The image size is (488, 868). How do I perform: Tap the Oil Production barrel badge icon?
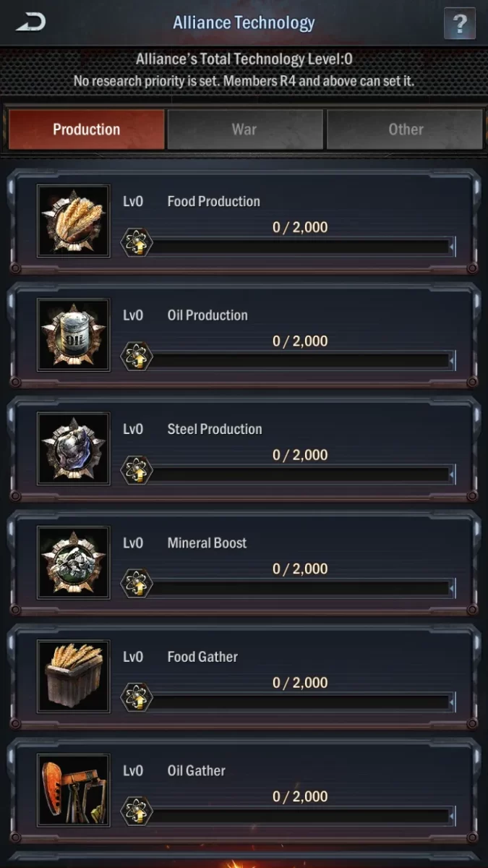pos(73,334)
